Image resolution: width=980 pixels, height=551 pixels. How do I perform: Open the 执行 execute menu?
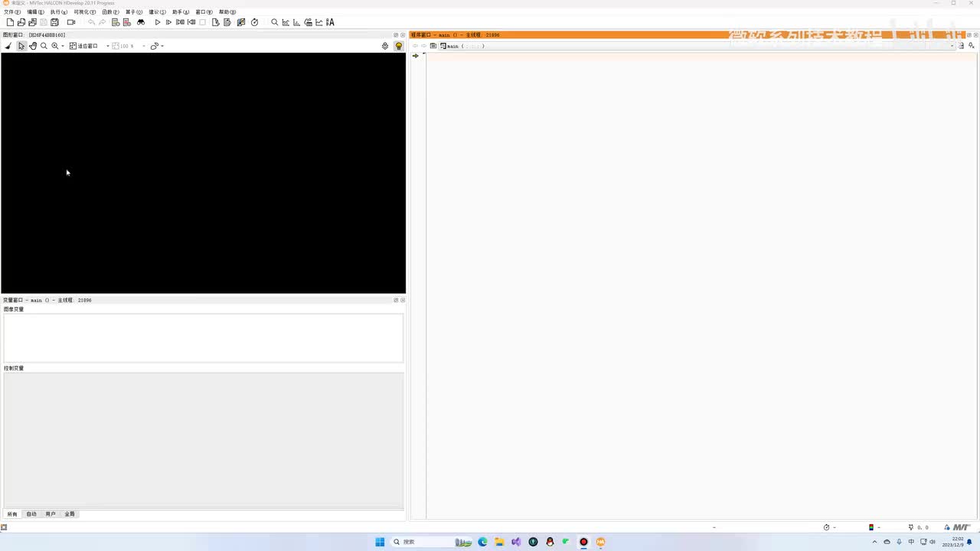(59, 12)
